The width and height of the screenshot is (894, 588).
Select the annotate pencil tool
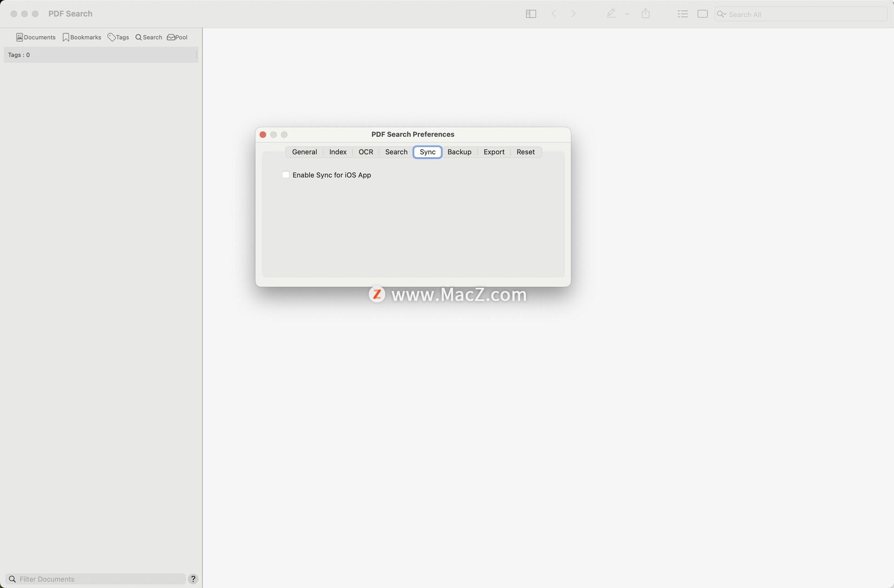pyautogui.click(x=611, y=14)
